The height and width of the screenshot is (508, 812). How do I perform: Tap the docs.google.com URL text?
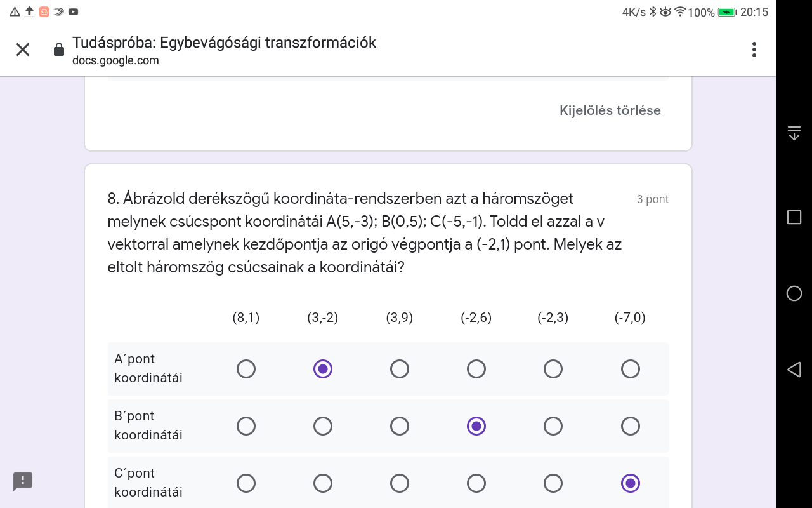click(115, 61)
